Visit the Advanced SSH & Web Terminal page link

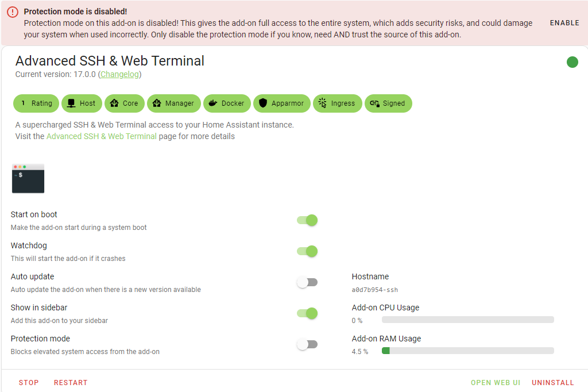[x=101, y=136]
